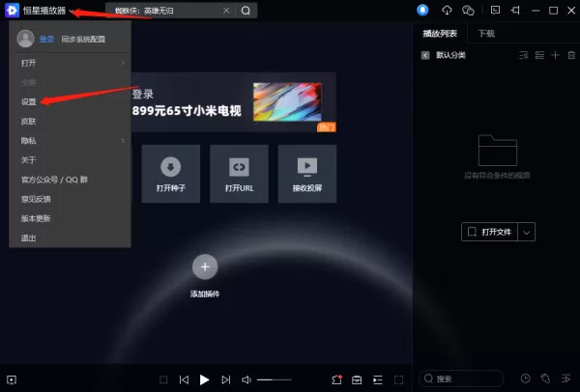Viewport: 580px width, 392px height.
Task: Adjust the volume slider
Action: [275, 379]
